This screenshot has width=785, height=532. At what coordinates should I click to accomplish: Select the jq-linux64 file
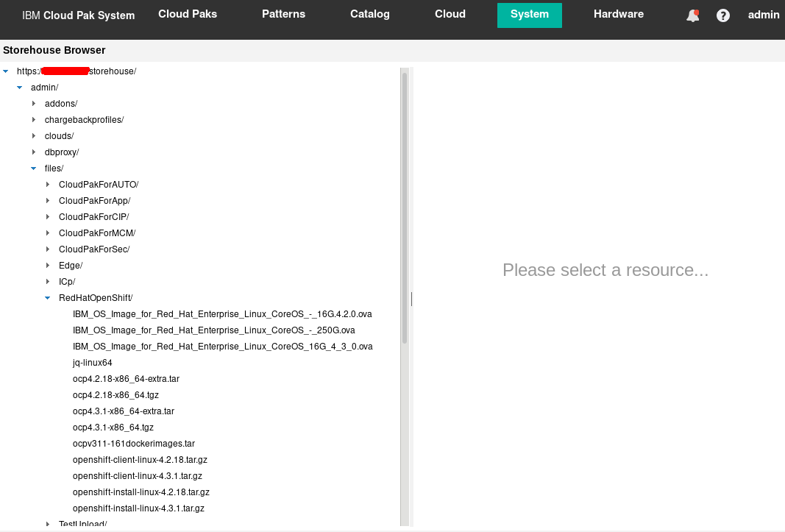92,363
